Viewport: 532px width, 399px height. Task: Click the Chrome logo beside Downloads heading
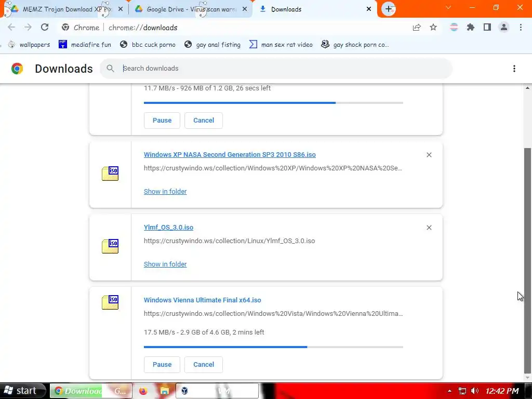(17, 69)
